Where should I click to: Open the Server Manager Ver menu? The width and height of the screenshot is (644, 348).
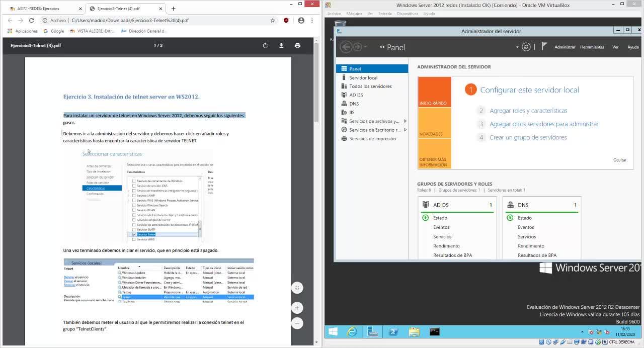pyautogui.click(x=615, y=47)
